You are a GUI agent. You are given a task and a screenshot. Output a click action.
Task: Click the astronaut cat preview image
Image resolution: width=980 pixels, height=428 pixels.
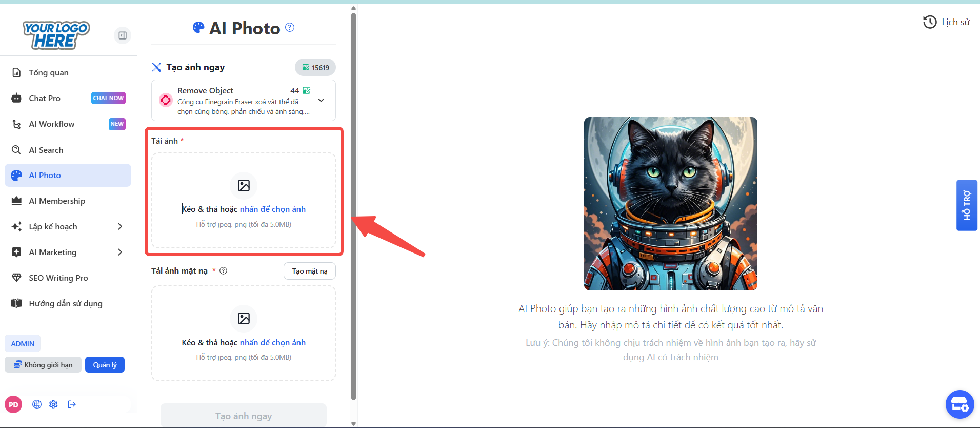[670, 203]
